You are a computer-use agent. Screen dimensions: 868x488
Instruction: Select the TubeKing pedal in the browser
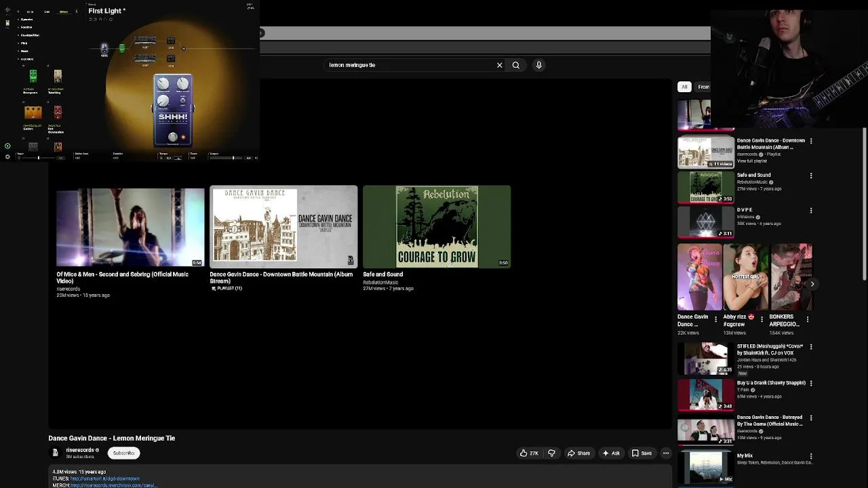[x=58, y=76]
